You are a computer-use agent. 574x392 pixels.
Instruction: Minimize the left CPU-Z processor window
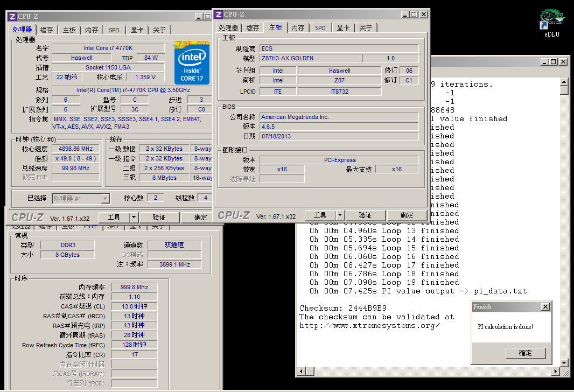coord(198,17)
